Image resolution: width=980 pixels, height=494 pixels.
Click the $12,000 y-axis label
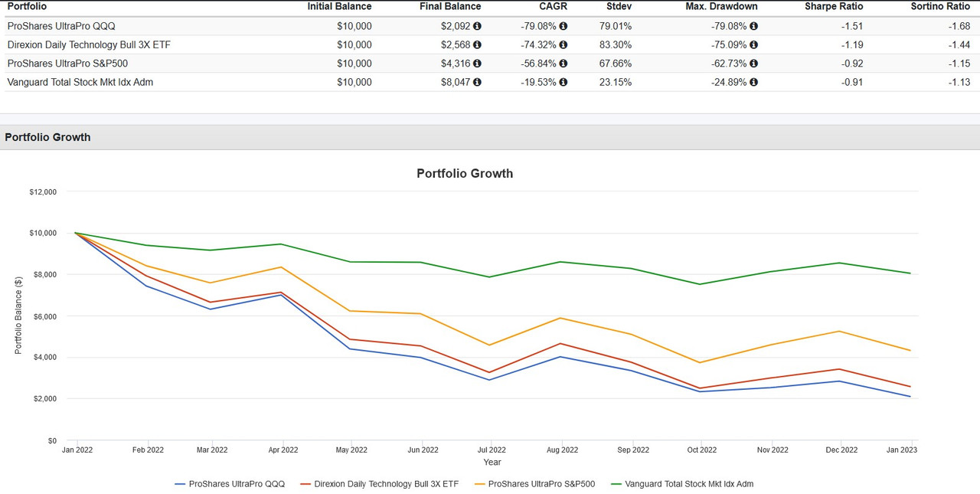[43, 191]
